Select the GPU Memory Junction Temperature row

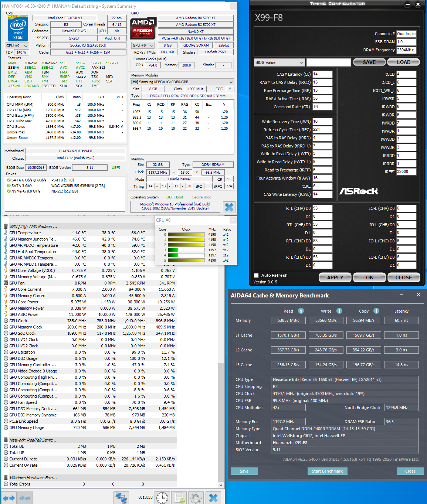point(90,239)
